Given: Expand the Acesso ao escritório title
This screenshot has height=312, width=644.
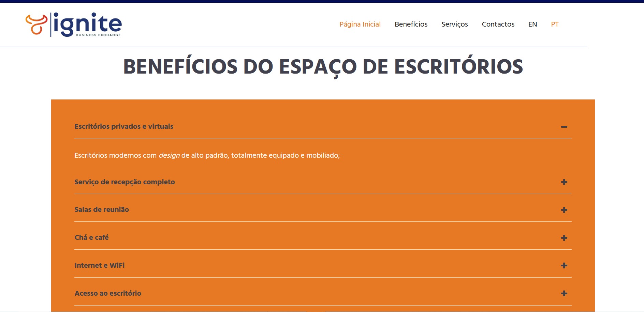Looking at the screenshot, I should tap(108, 293).
